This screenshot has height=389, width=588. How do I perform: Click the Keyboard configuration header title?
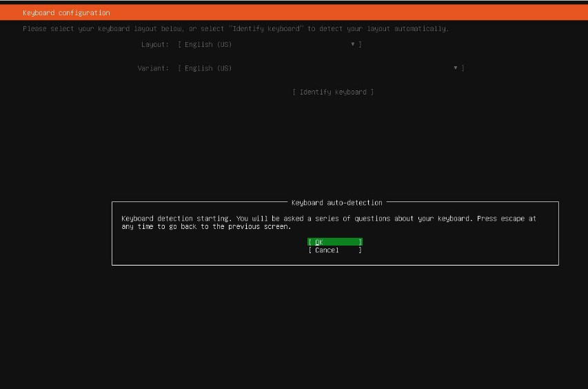[x=66, y=13]
